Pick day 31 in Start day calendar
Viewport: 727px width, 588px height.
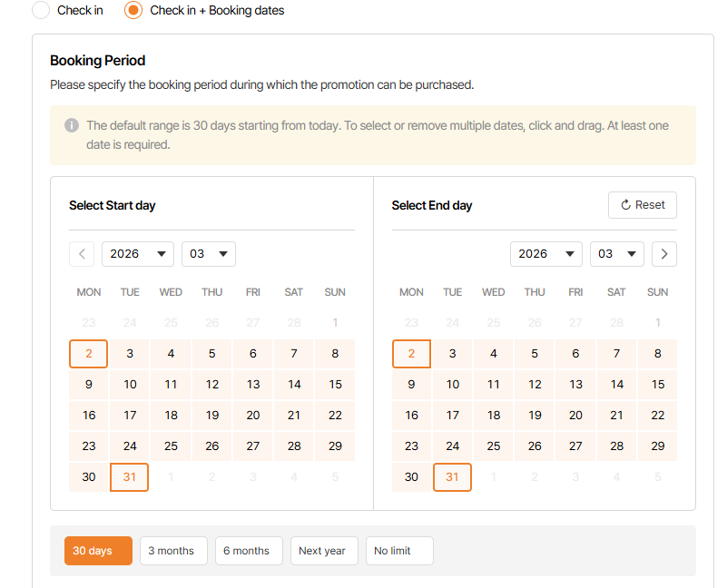(129, 477)
